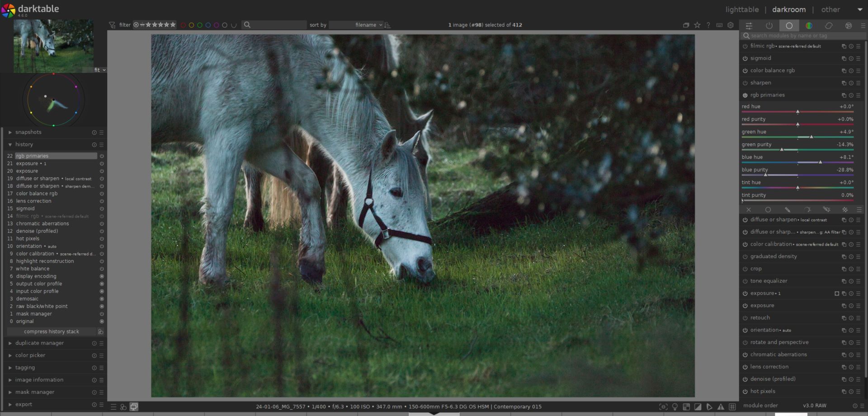Enable the retouch module power switch
The height and width of the screenshot is (416, 868).
(x=745, y=318)
